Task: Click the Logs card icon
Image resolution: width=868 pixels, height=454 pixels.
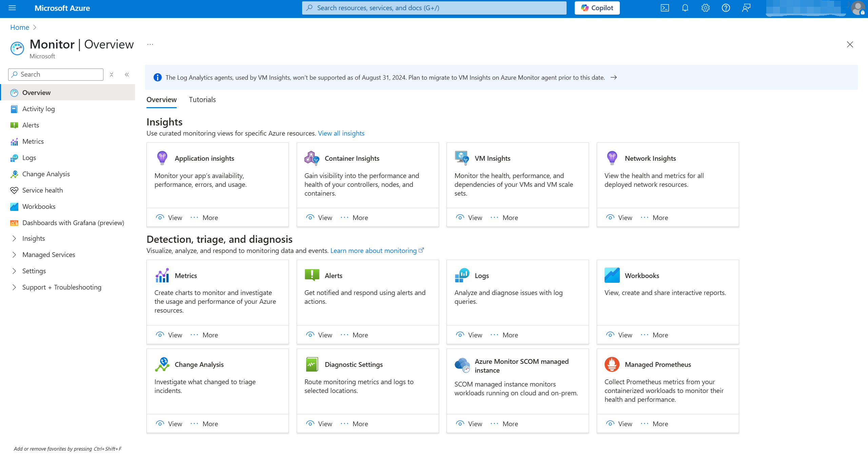Action: pyautogui.click(x=462, y=275)
